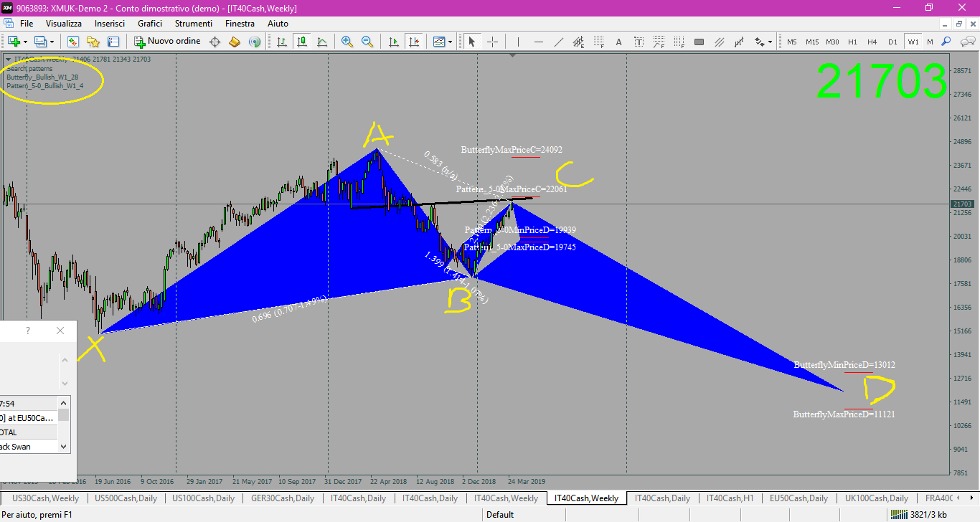Open the chat bubbles icon
This screenshot has height=522, width=980.
966,42
